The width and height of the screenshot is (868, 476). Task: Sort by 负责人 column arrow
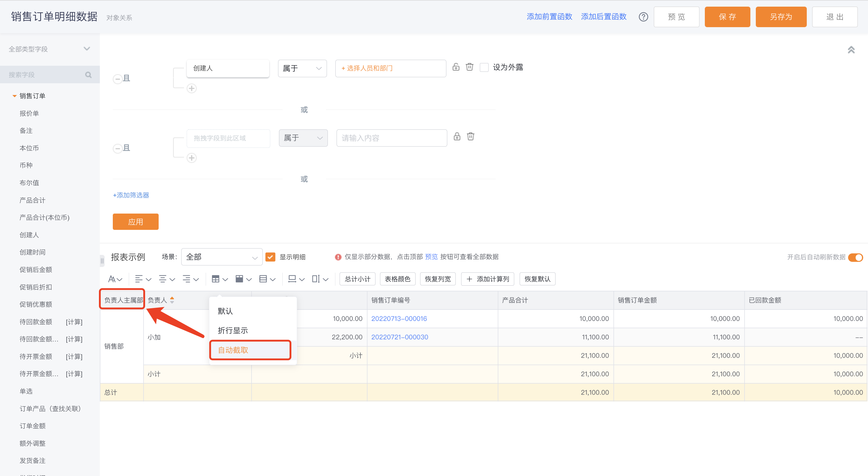coord(172,300)
